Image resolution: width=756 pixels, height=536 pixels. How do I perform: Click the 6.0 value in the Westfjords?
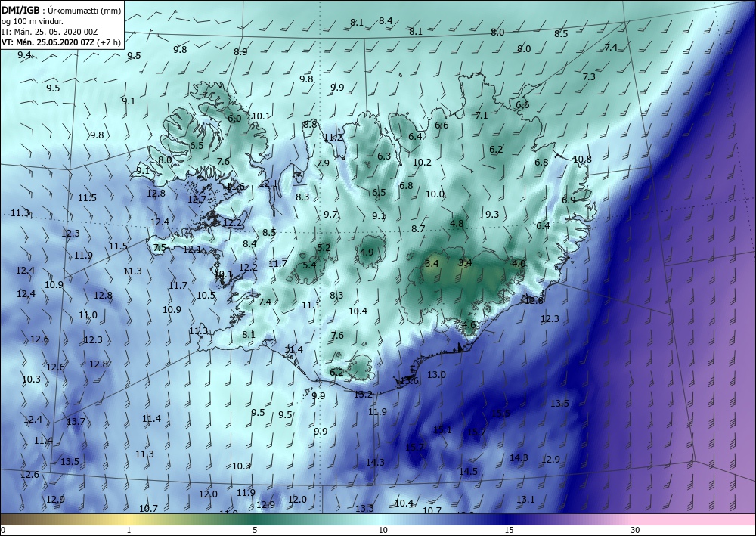tap(234, 119)
